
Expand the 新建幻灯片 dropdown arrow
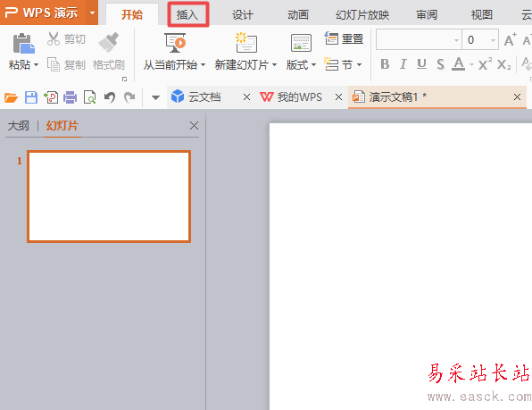coord(275,64)
